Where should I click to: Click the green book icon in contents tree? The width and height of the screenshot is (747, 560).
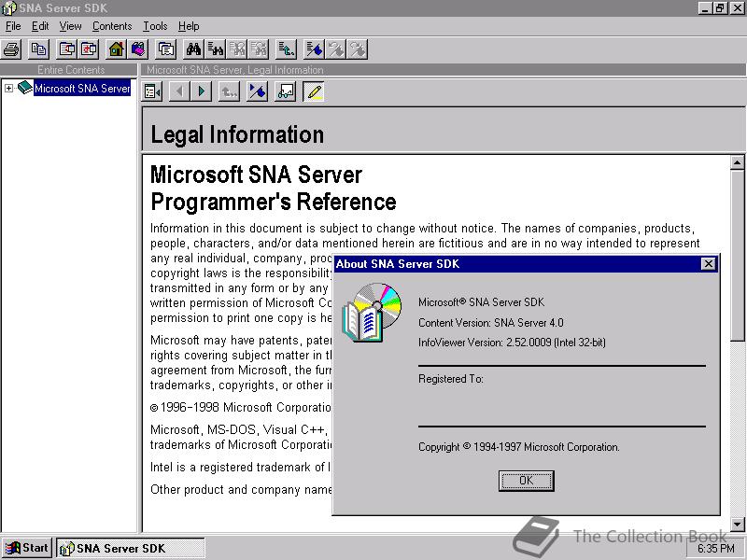25,88
